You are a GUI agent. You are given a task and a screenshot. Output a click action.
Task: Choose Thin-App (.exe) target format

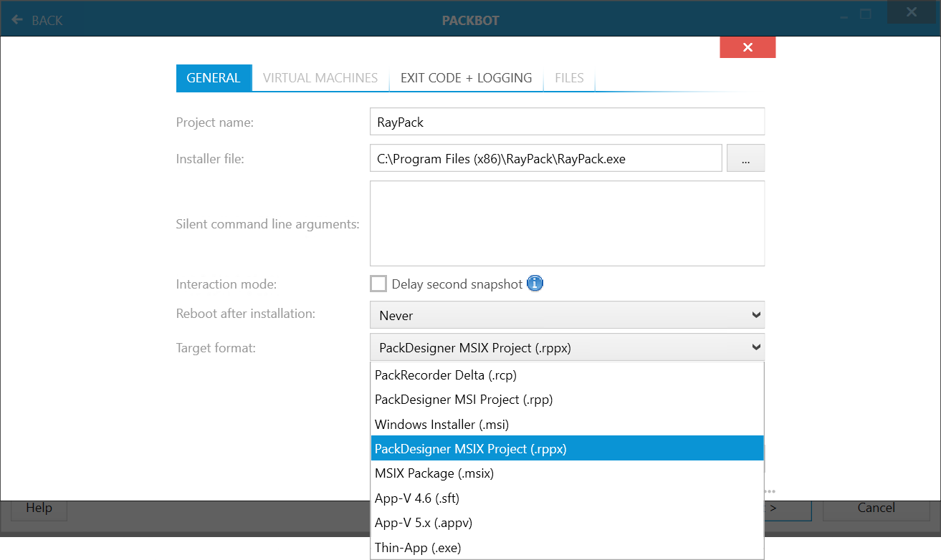point(567,548)
